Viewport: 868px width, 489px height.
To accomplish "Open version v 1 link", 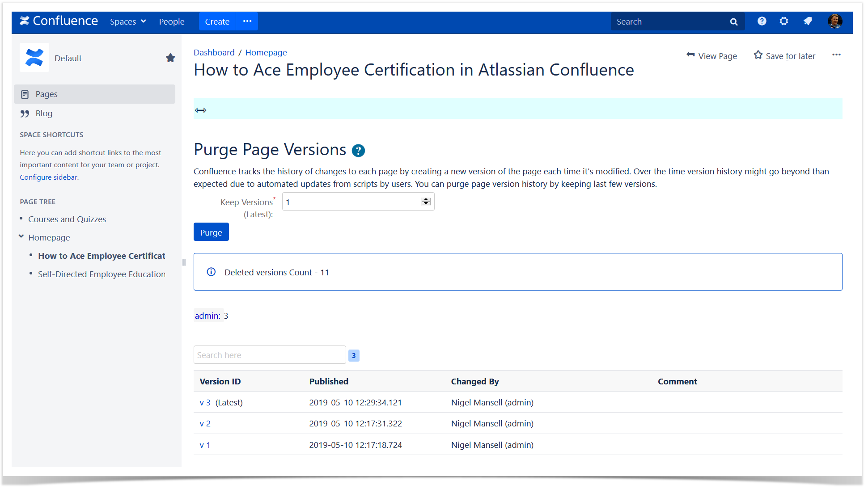I will pyautogui.click(x=205, y=445).
